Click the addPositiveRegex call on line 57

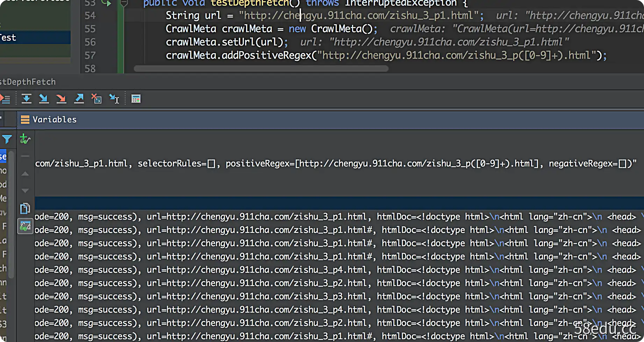pos(386,55)
